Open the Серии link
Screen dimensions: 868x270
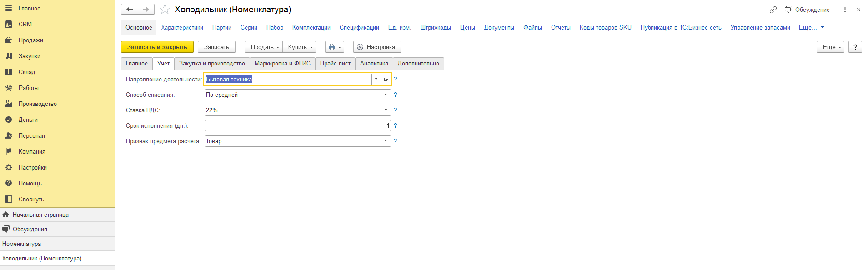249,27
